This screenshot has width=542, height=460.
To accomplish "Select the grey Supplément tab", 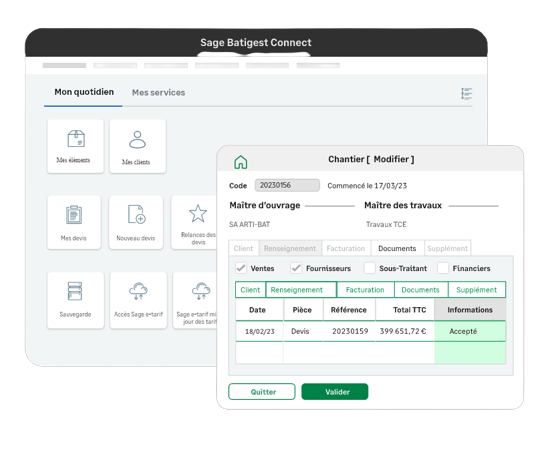I will [447, 248].
